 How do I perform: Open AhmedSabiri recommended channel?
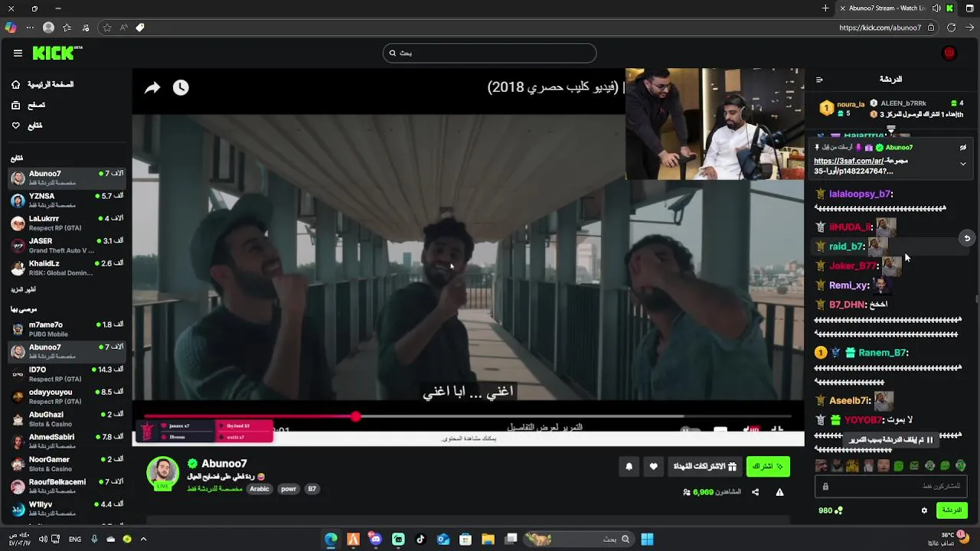click(67, 441)
